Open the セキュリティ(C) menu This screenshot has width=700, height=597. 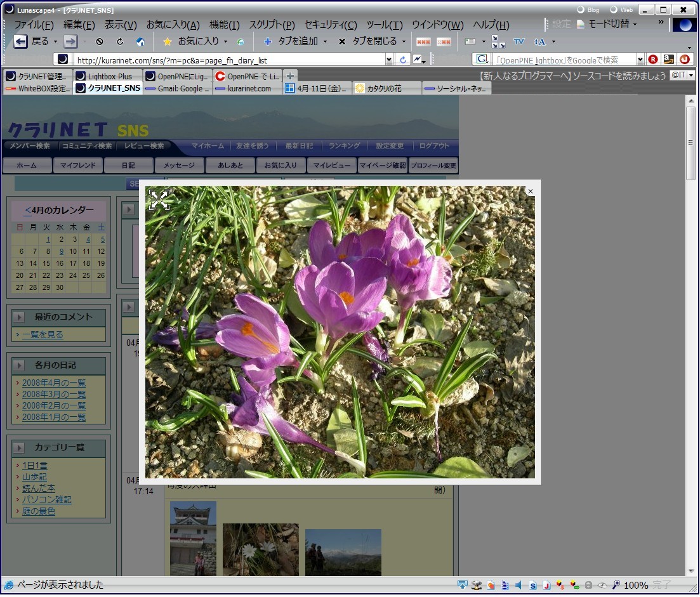[331, 25]
